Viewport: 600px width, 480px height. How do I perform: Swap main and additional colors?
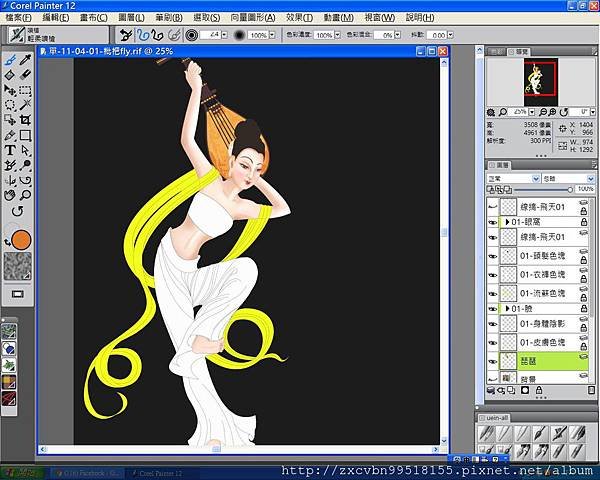(7, 243)
